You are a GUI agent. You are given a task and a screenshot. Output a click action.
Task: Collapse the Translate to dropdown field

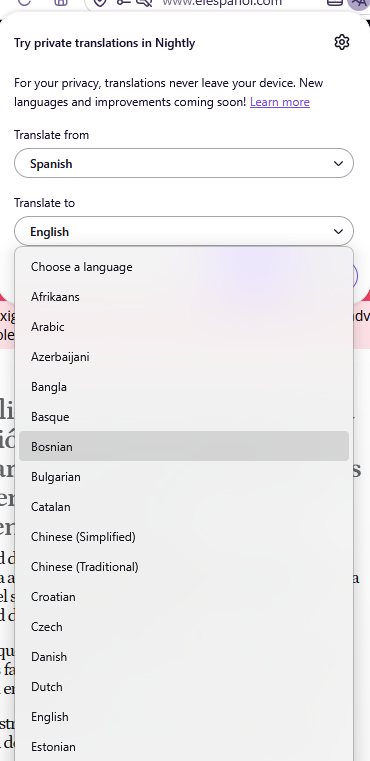pyautogui.click(x=184, y=232)
